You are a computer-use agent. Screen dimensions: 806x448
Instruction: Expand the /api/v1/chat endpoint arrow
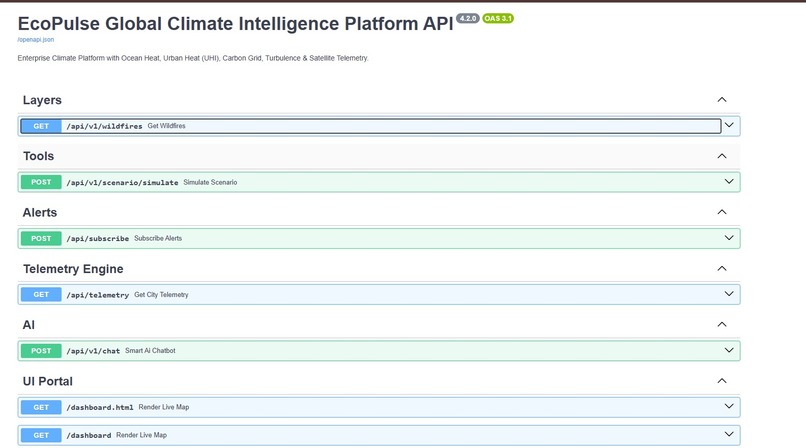coord(729,350)
